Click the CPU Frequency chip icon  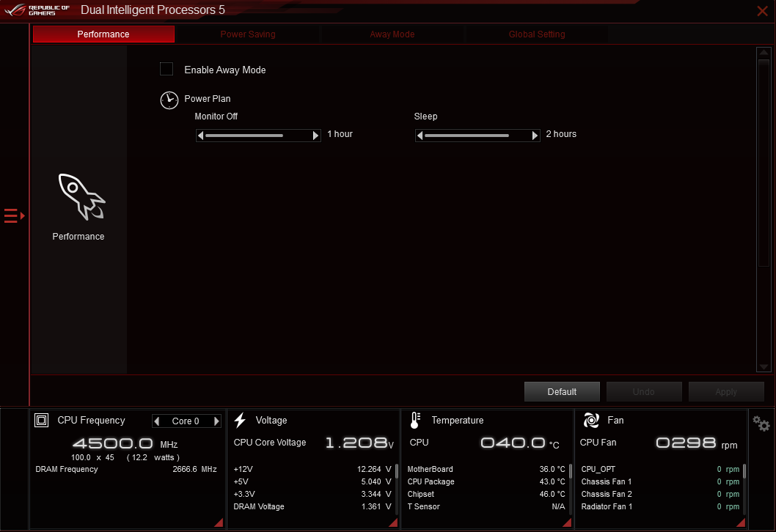[42, 421]
